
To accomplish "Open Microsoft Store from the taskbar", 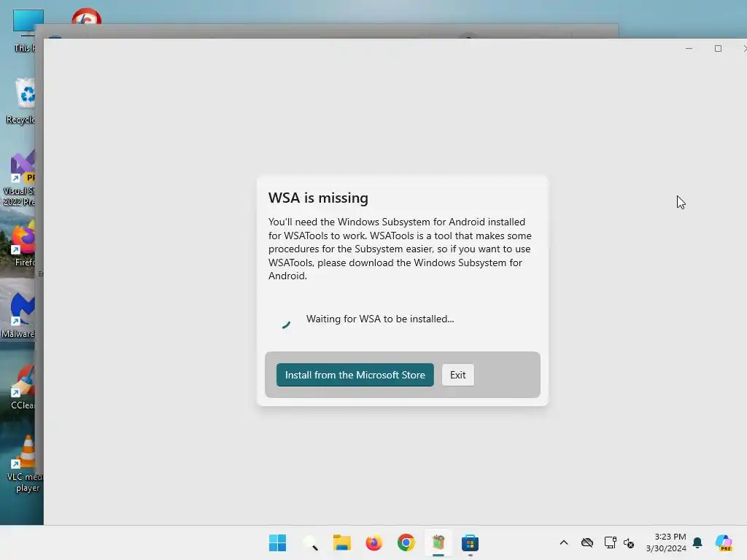I will click(471, 542).
